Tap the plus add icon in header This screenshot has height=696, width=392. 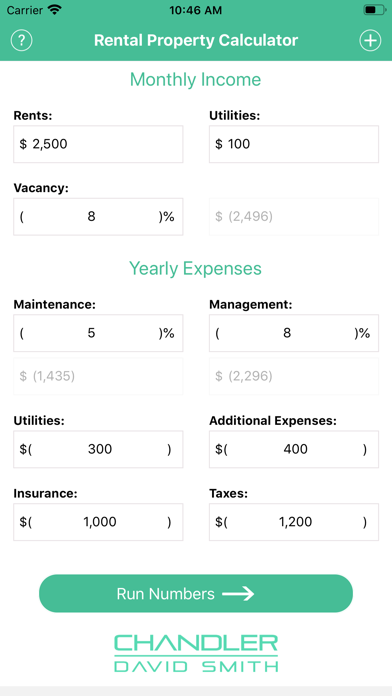(370, 41)
